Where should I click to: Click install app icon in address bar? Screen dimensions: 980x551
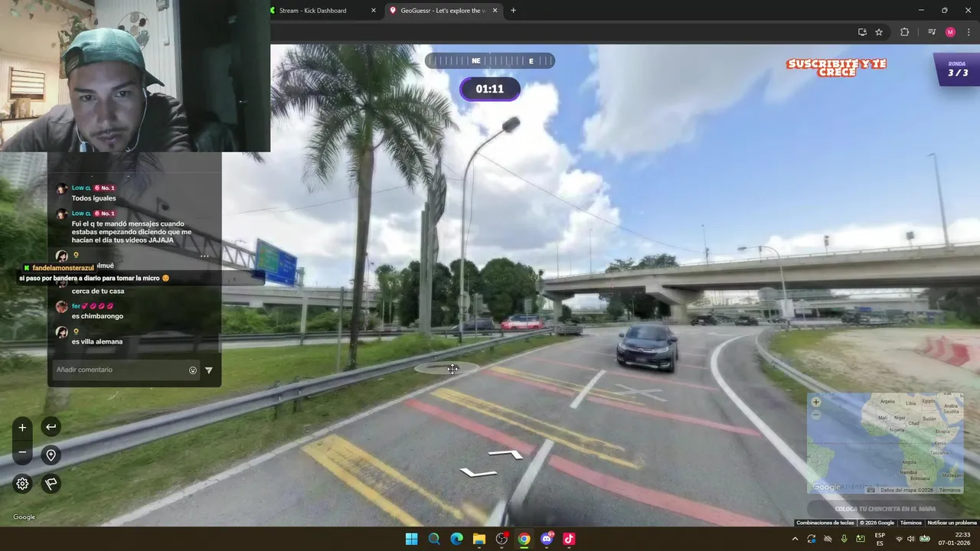[x=862, y=32]
